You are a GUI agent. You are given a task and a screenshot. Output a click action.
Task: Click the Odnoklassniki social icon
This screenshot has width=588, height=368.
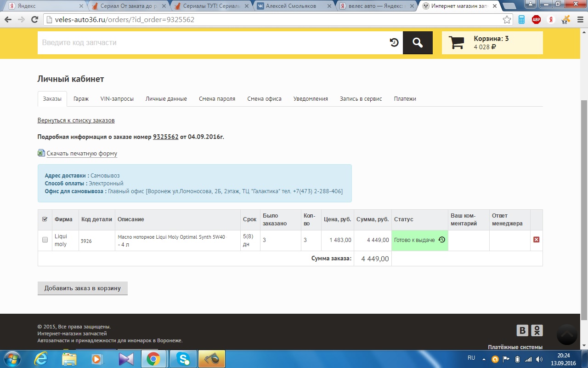537,330
